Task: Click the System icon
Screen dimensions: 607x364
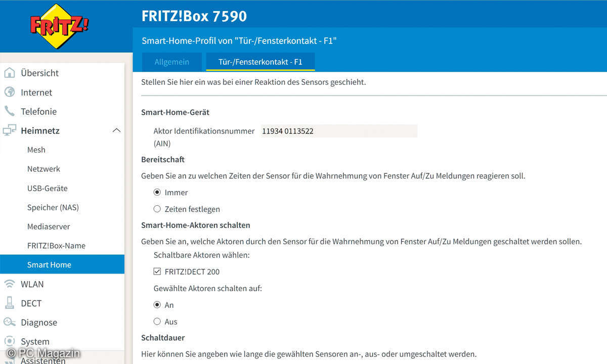Action: pos(9,341)
